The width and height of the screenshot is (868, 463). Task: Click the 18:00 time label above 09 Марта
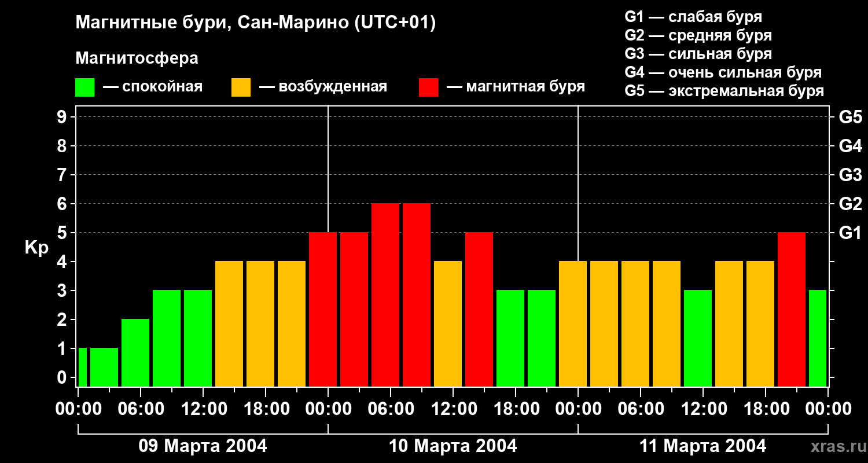click(266, 409)
